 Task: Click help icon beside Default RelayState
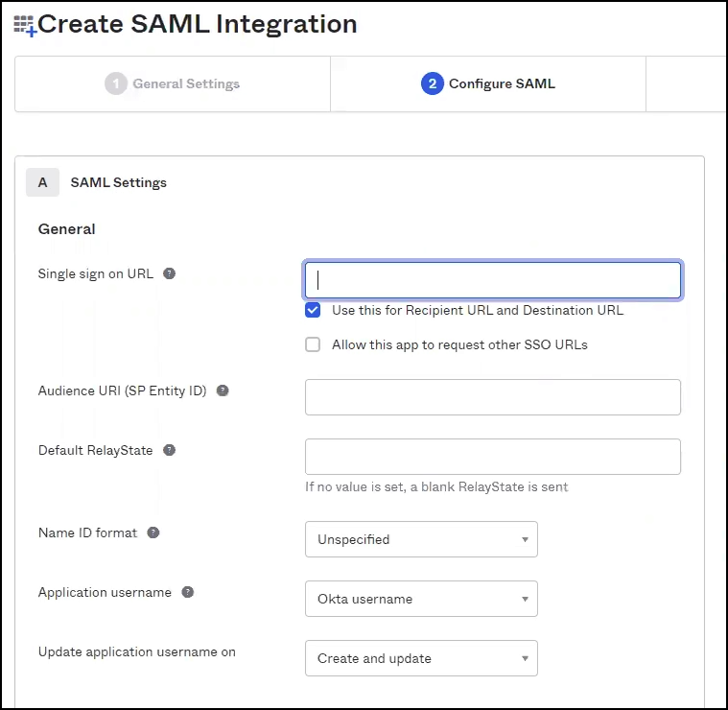[170, 450]
